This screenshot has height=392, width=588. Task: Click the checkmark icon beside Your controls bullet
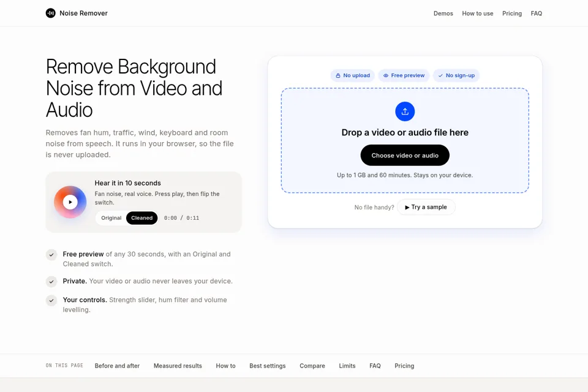51,300
